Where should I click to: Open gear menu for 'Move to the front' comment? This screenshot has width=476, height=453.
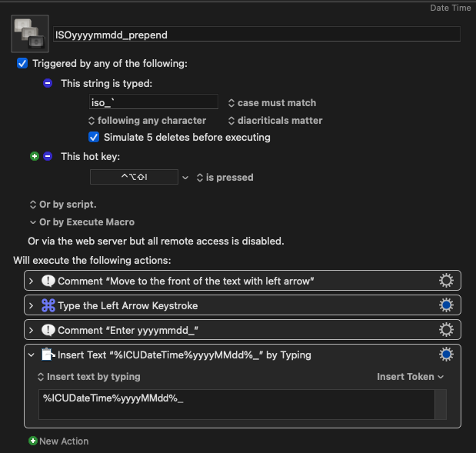pos(445,281)
